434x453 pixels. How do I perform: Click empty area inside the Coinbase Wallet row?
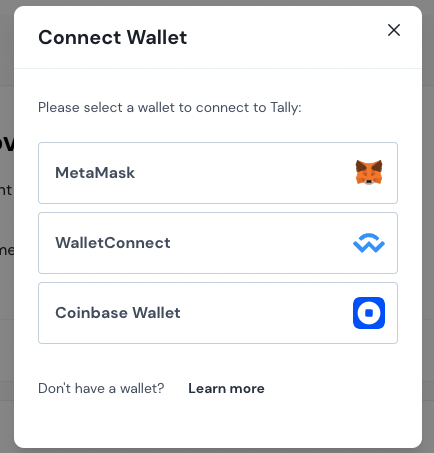pyautogui.click(x=267, y=313)
